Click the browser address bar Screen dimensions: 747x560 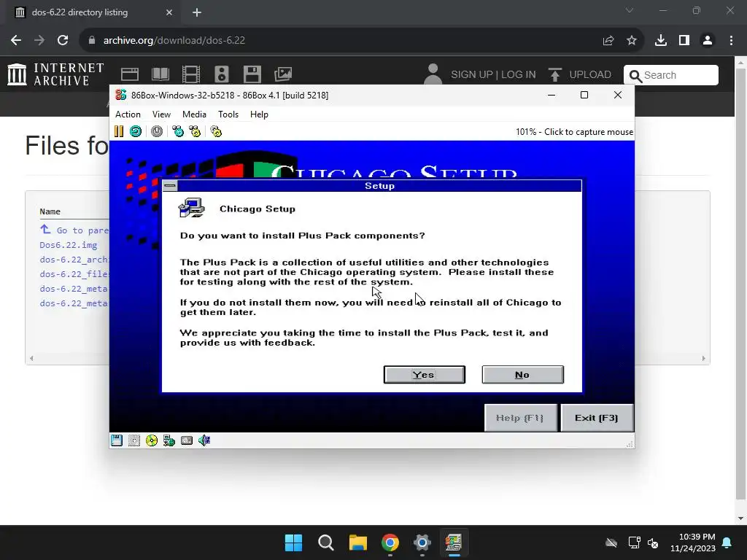343,41
